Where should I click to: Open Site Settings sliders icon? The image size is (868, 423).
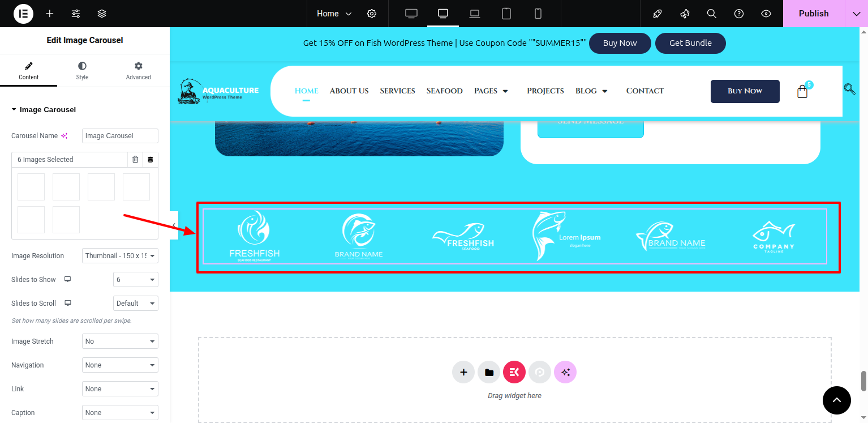[x=76, y=14]
